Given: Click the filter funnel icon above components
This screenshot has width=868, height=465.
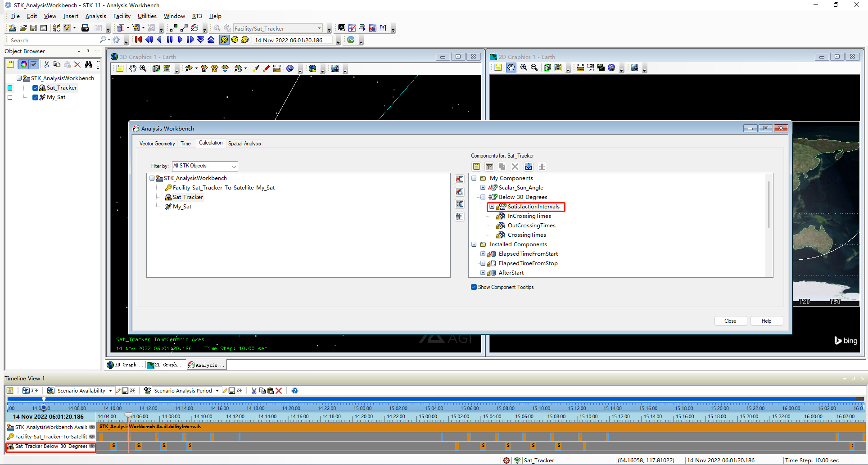Looking at the screenshot, I should click(x=489, y=167).
